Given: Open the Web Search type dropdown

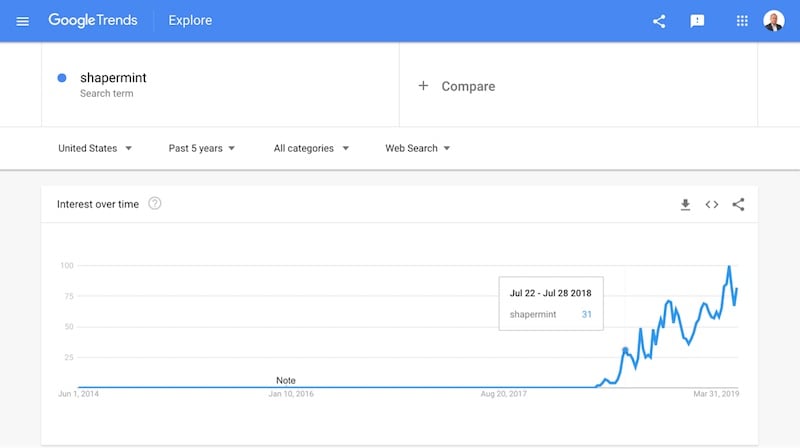Looking at the screenshot, I should [x=417, y=148].
